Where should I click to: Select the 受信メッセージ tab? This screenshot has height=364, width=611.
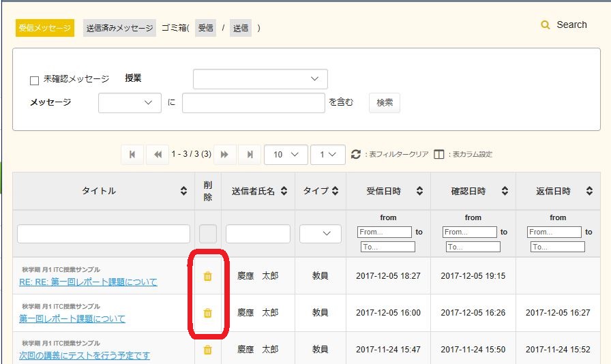point(45,28)
